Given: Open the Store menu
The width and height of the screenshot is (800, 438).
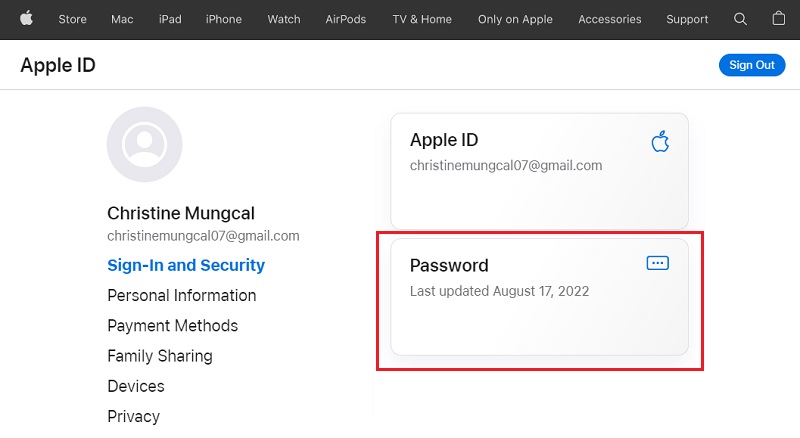Looking at the screenshot, I should click(x=72, y=19).
